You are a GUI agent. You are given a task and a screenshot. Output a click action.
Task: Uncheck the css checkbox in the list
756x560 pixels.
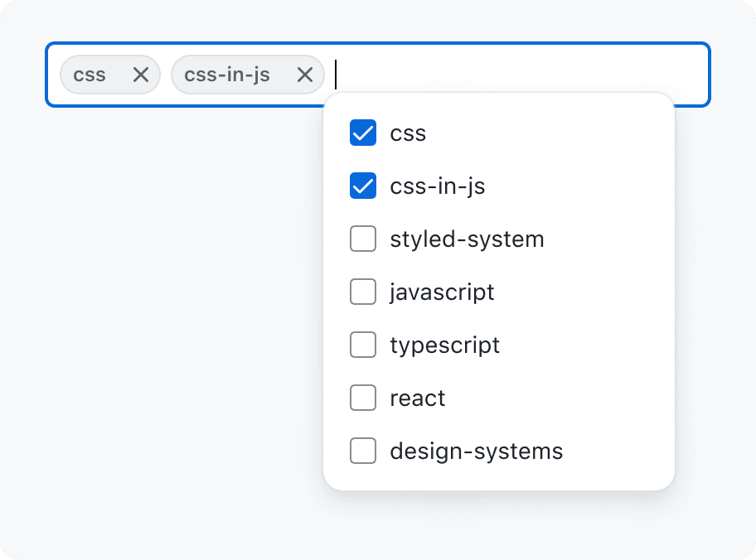[363, 133]
